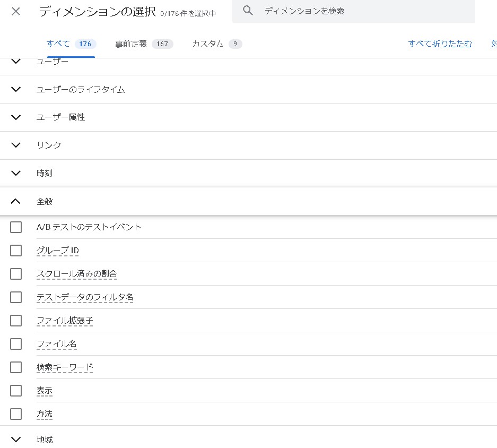The image size is (497, 448).
Task: Enable the グループ ID dimension checkbox
Action: point(16,251)
